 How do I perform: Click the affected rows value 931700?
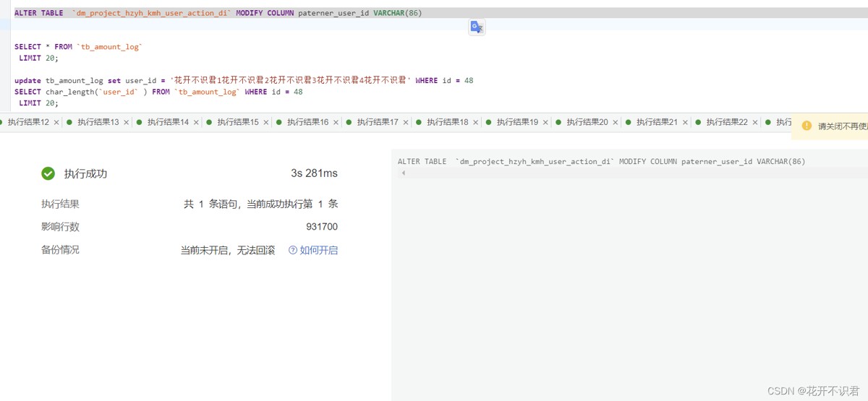322,227
